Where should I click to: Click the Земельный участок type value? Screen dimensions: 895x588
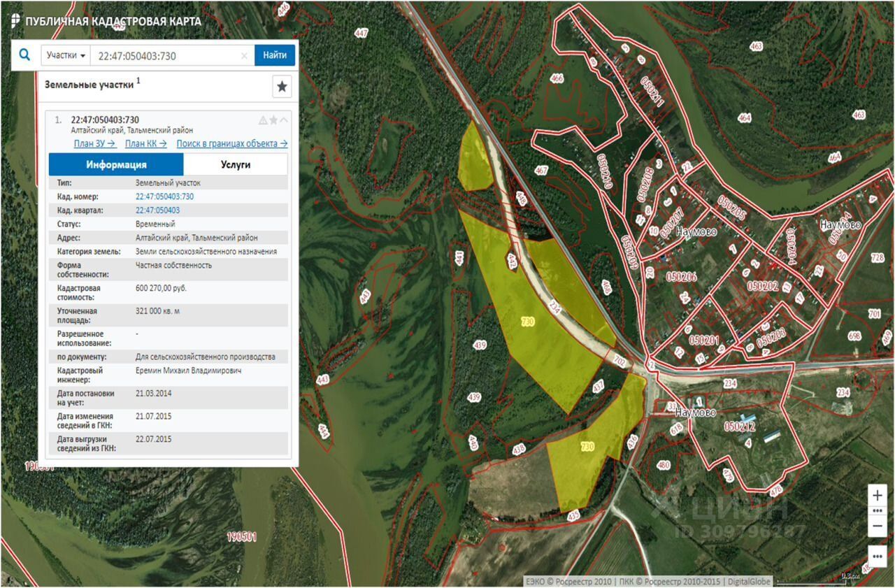coord(168,183)
